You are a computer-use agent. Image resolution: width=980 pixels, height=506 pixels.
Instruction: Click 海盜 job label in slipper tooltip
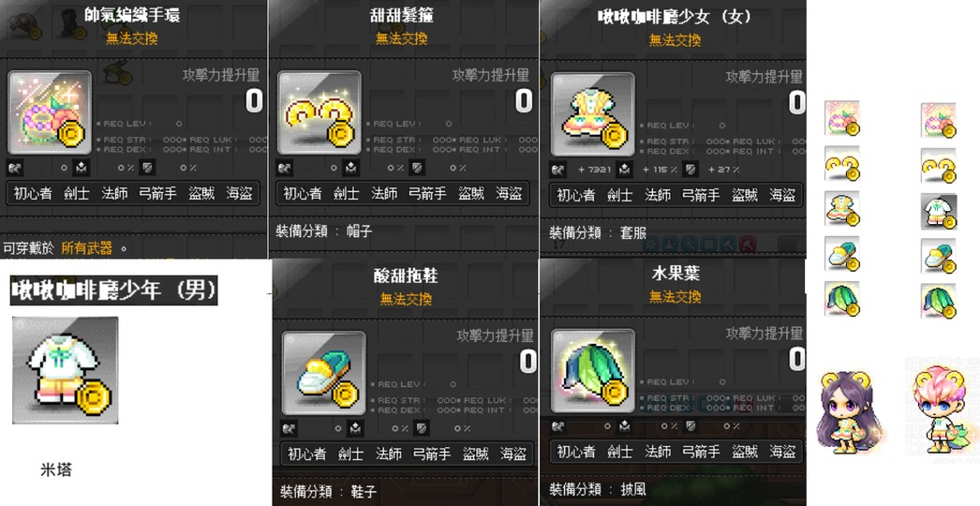point(513,454)
